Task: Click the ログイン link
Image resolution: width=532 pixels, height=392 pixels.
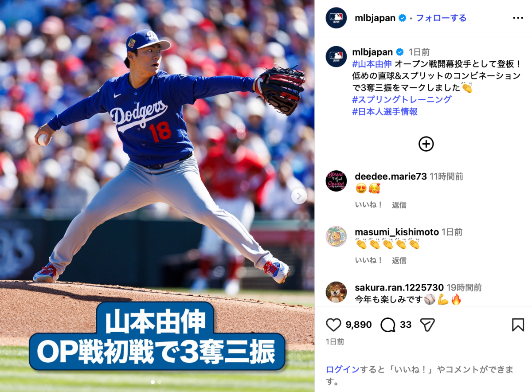Action: tap(343, 369)
